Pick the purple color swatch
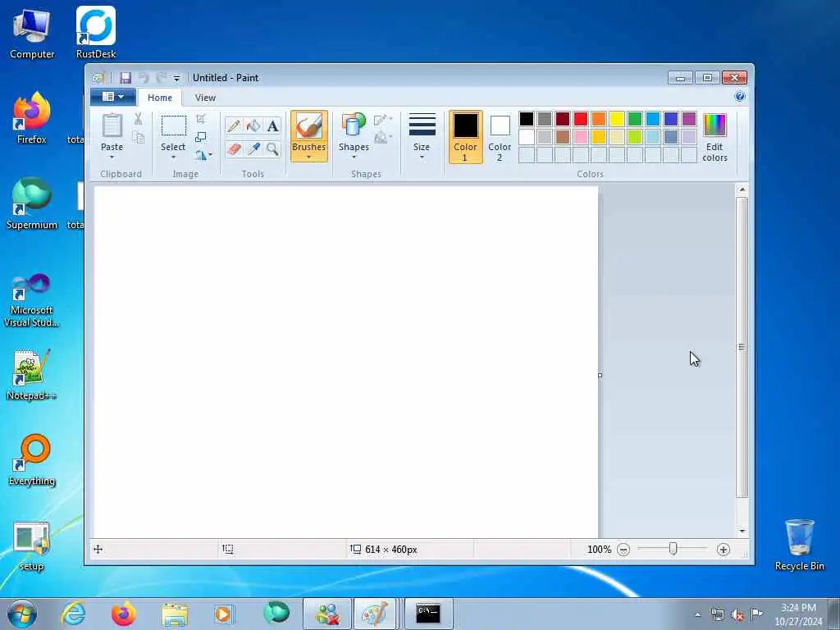The height and width of the screenshot is (630, 840). tap(689, 119)
